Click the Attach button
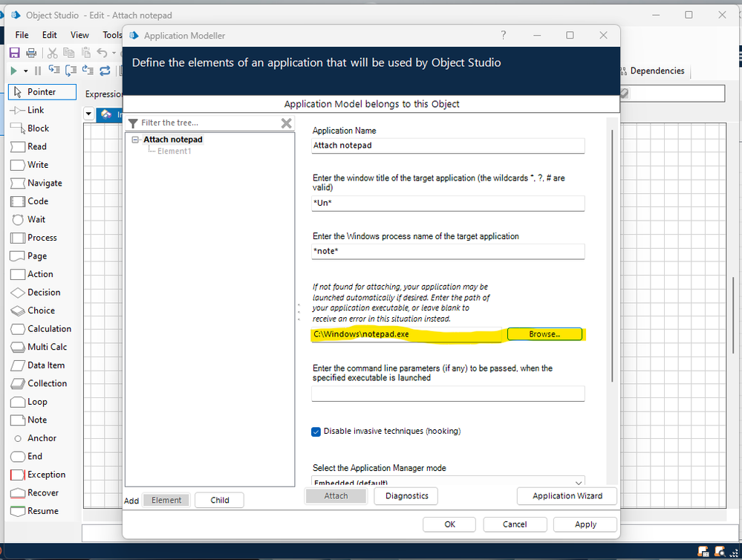The image size is (742, 560). (x=336, y=496)
